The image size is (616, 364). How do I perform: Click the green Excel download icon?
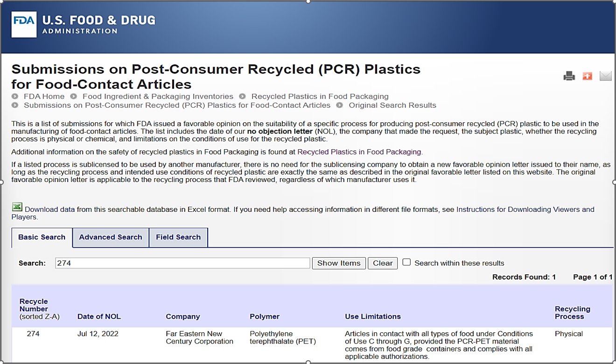click(17, 207)
